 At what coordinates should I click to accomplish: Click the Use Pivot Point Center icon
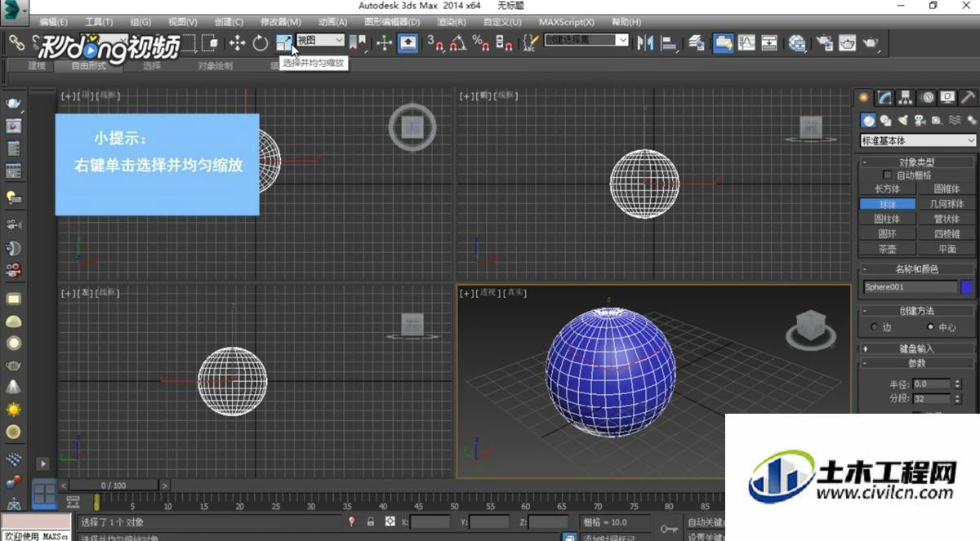(x=358, y=43)
